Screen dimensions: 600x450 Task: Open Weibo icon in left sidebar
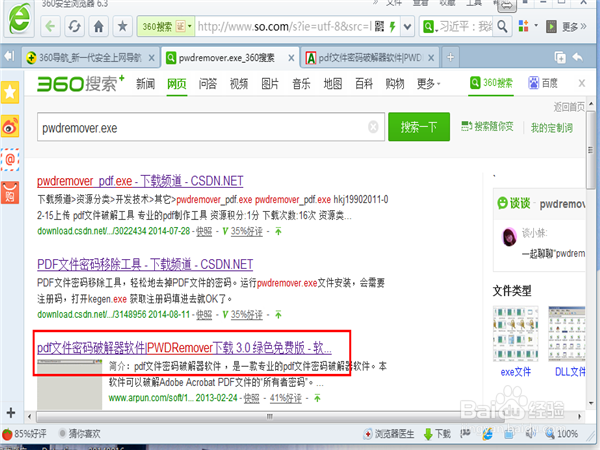click(10, 126)
